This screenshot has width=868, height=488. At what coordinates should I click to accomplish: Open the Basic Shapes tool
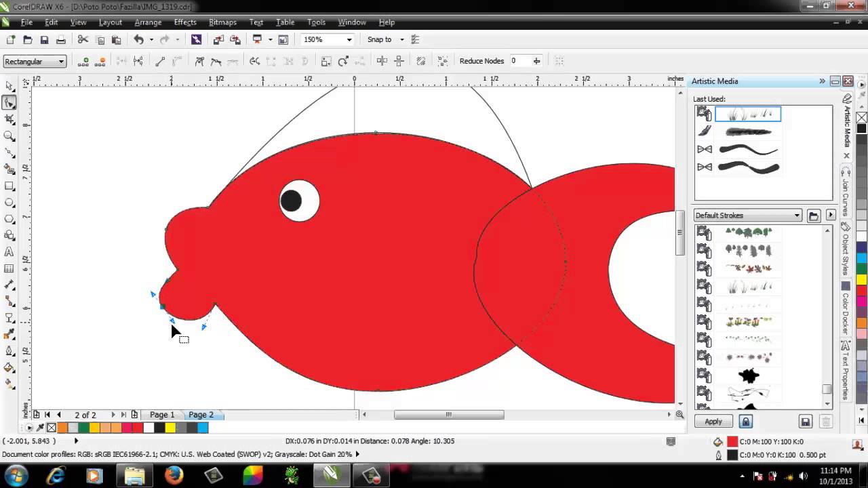pyautogui.click(x=9, y=235)
